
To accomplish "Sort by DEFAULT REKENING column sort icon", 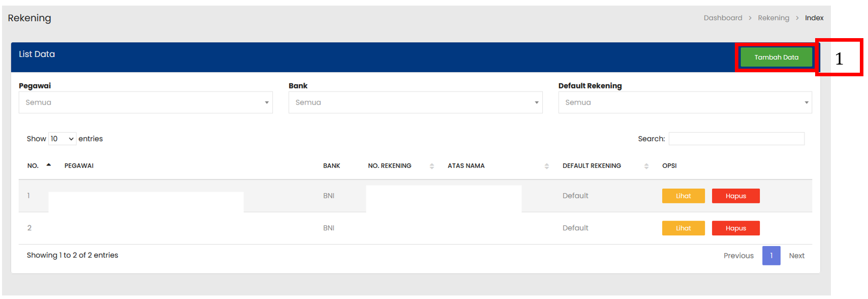I will (x=646, y=166).
